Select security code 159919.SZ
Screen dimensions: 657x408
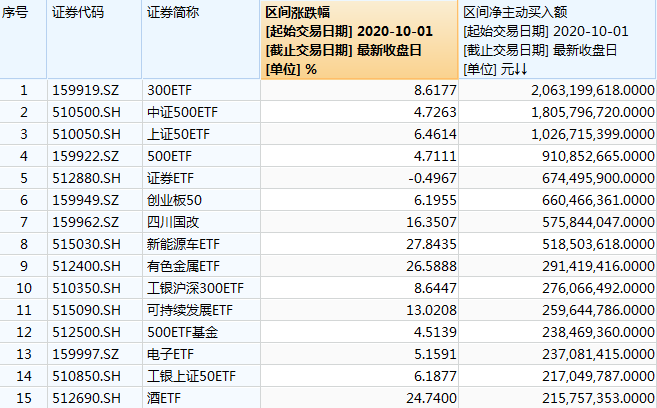click(x=85, y=90)
